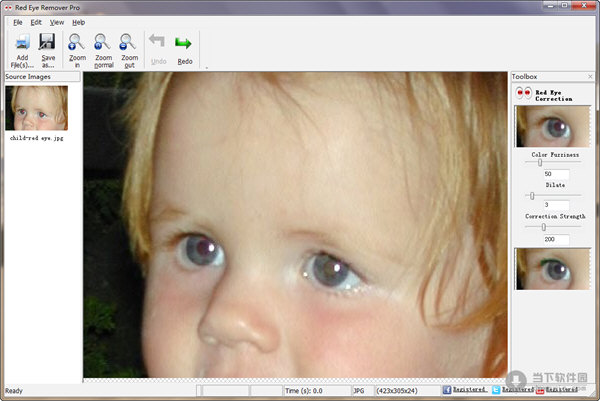This screenshot has width=600, height=401.
Task: Open the Facebook Registered link icon
Action: coord(447,390)
